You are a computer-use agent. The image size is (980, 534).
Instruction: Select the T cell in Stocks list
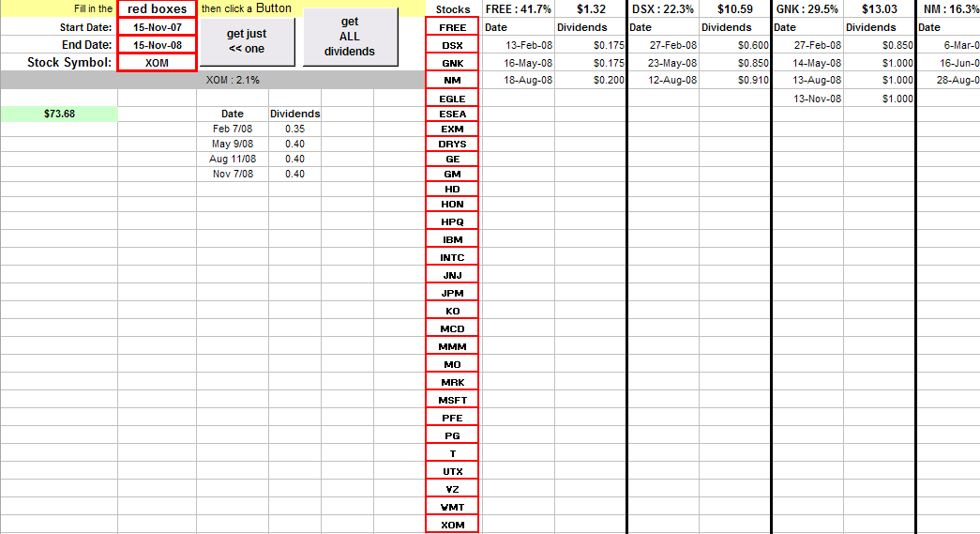[x=453, y=453]
